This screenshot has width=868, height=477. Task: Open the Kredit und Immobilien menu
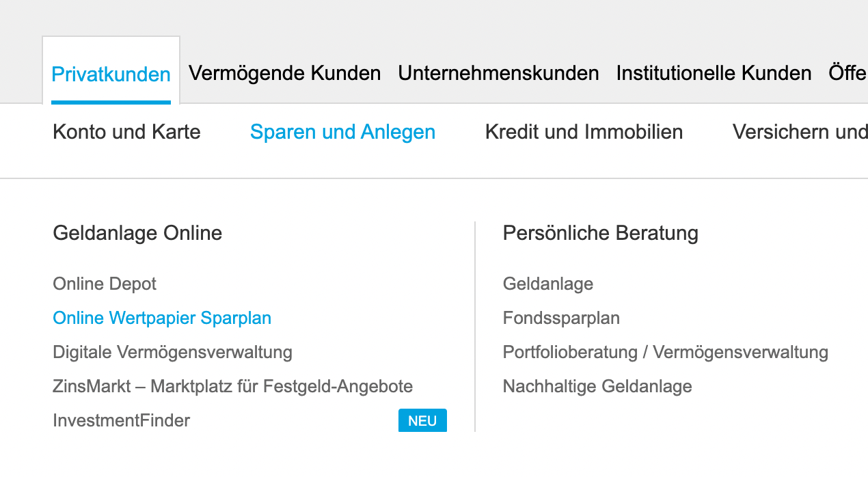pos(584,131)
